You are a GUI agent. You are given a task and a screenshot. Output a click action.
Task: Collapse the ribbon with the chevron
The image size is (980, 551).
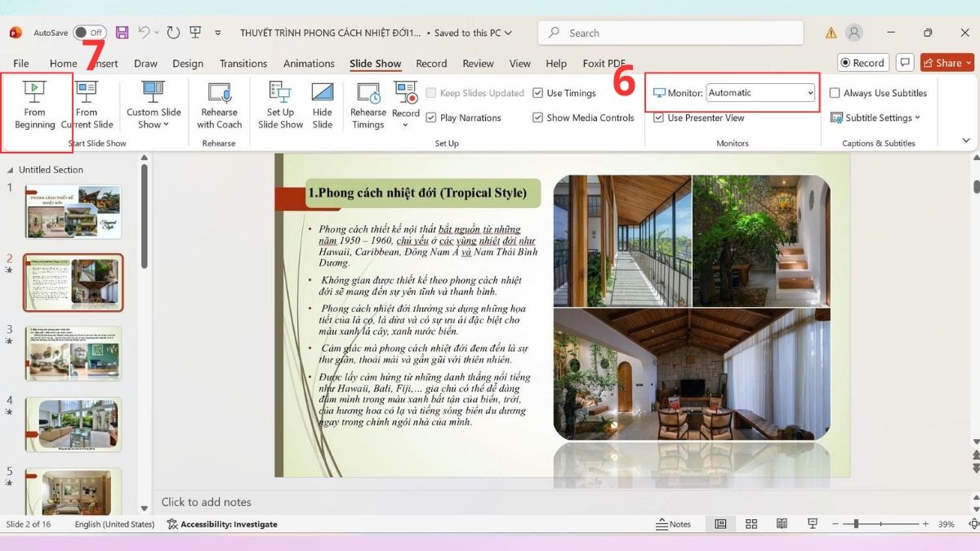tap(966, 140)
